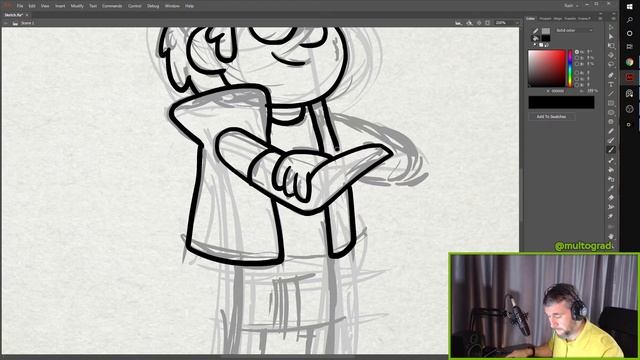Select the Paint Brush tool
The height and width of the screenshot is (360, 640).
[611, 140]
